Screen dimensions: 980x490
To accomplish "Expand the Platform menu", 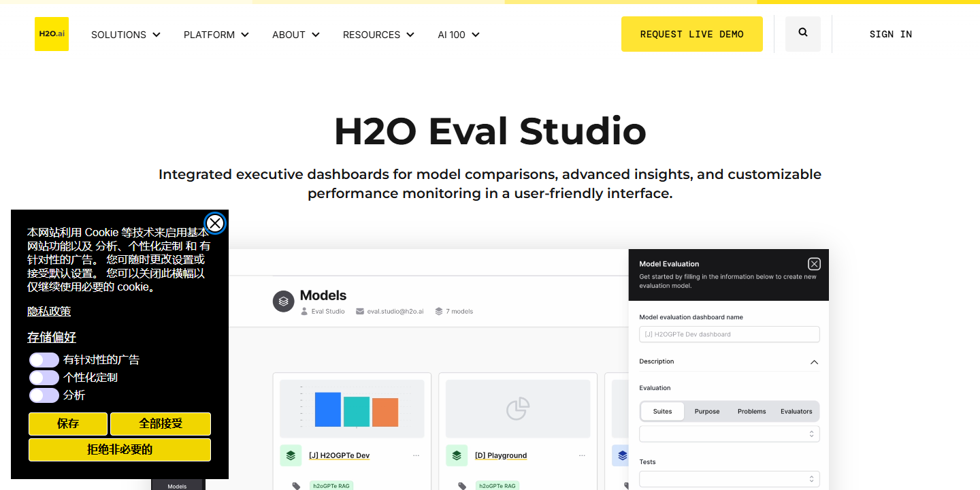I will click(216, 35).
